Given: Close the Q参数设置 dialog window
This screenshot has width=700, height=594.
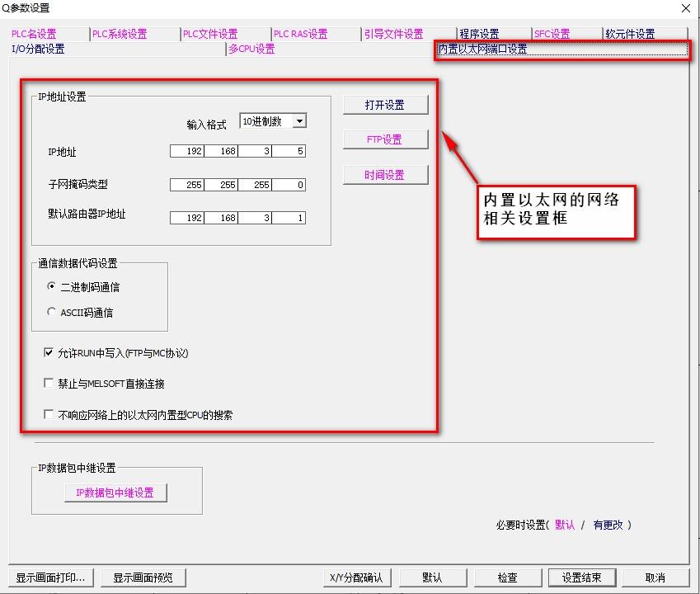Looking at the screenshot, I should point(686,8).
